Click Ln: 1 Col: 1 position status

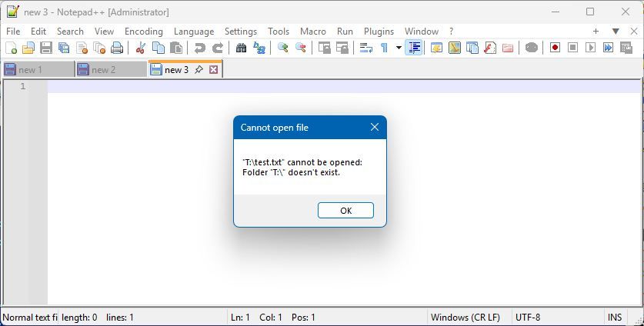(272, 318)
